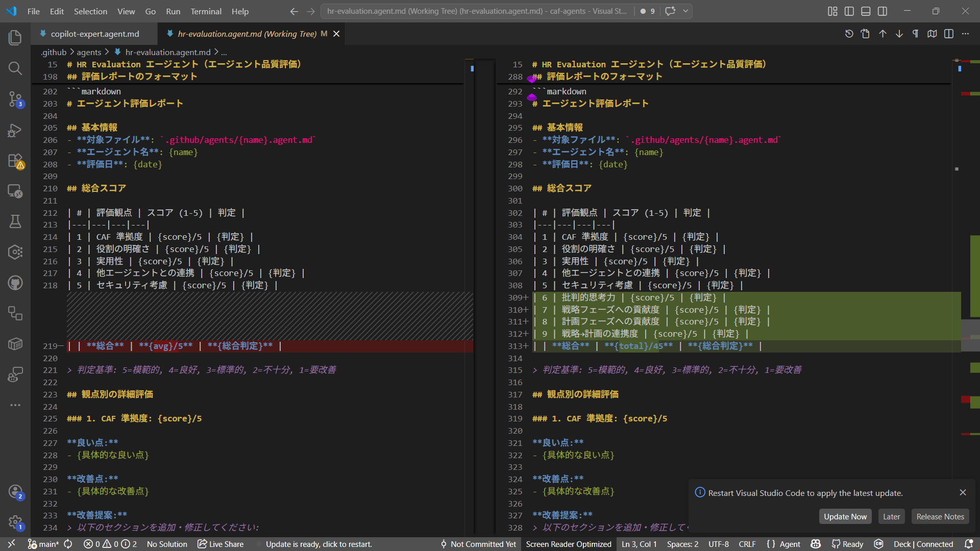The width and height of the screenshot is (980, 551).
Task: Click the file history clock icon in editor toolbar
Action: [x=849, y=34]
